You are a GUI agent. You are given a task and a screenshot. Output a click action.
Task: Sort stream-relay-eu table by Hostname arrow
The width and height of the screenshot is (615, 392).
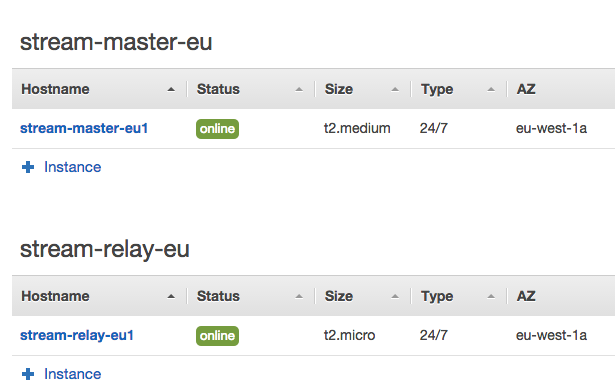tap(171, 296)
